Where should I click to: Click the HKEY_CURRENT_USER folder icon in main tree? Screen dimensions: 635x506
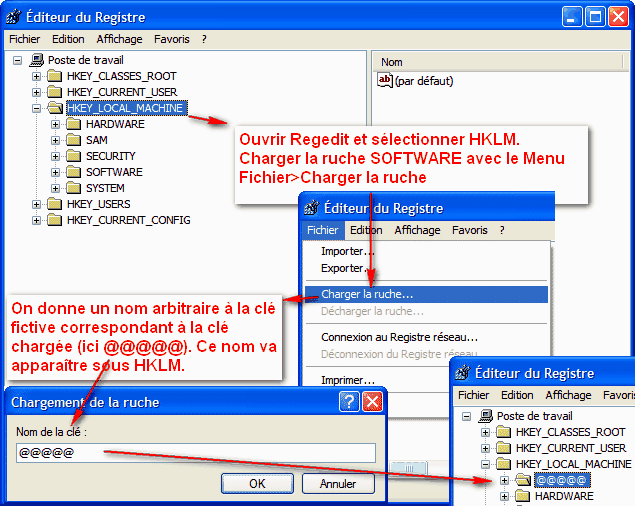pyautogui.click(x=54, y=92)
